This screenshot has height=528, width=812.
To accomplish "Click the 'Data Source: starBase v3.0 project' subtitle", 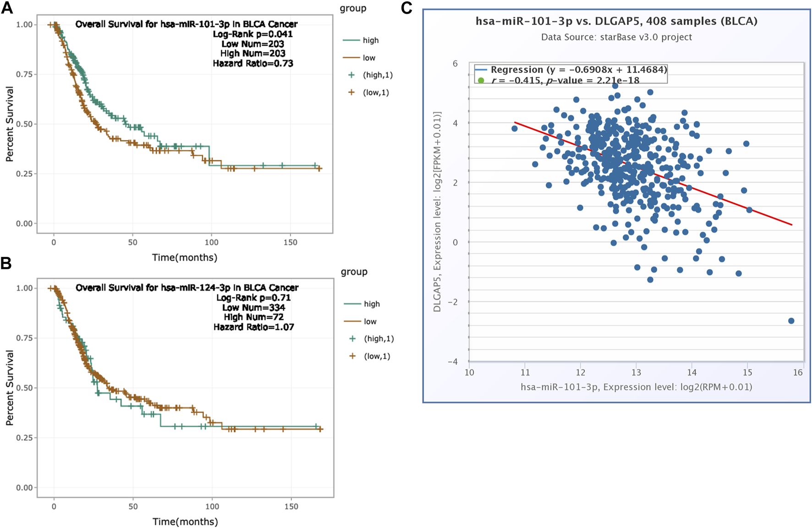I will 616,37.
